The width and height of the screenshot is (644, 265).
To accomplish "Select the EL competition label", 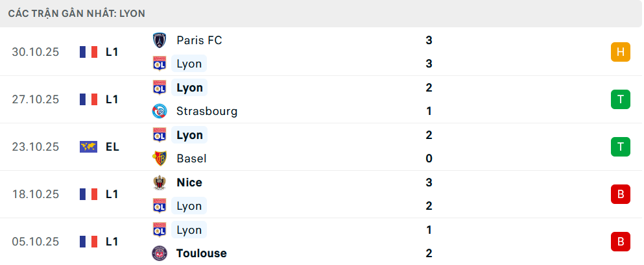I will 112,147.
